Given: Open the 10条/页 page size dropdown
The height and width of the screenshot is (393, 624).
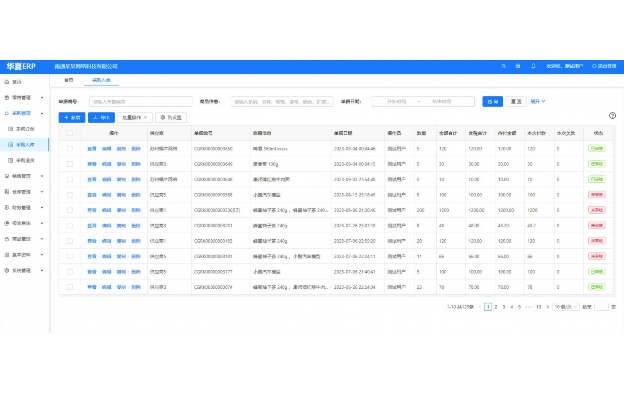Looking at the screenshot, I should coord(566,307).
